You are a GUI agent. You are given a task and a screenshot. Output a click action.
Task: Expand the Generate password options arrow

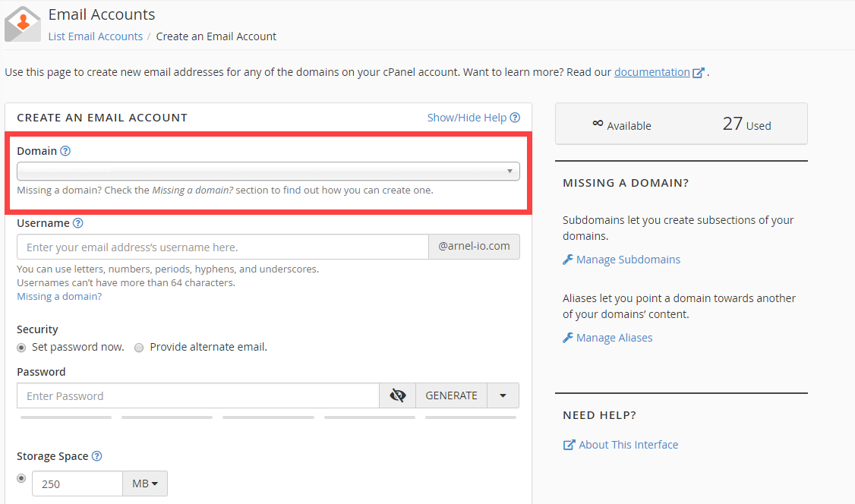pyautogui.click(x=503, y=395)
